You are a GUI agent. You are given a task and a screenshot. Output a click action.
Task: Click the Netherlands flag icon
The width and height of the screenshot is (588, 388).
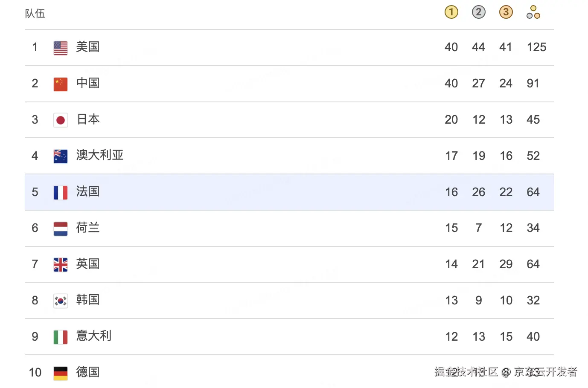coord(61,229)
